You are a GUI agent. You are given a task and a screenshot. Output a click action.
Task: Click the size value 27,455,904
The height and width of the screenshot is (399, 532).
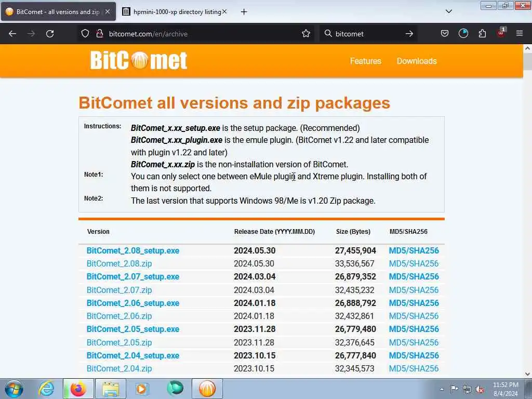[x=355, y=251]
